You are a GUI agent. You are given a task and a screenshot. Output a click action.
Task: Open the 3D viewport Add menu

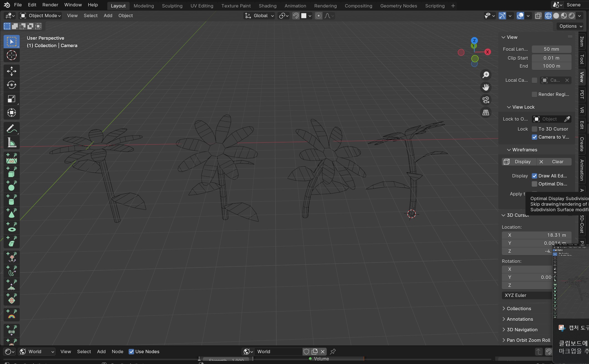pos(108,16)
